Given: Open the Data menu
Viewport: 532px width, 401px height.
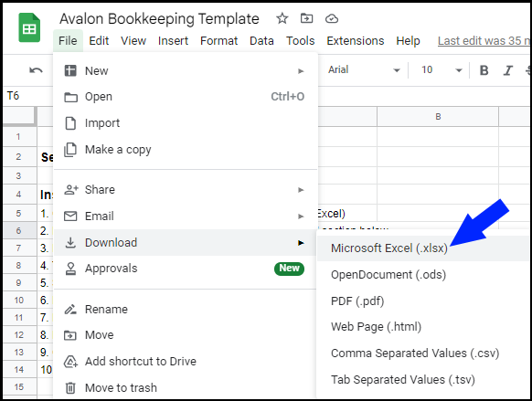Looking at the screenshot, I should point(261,41).
